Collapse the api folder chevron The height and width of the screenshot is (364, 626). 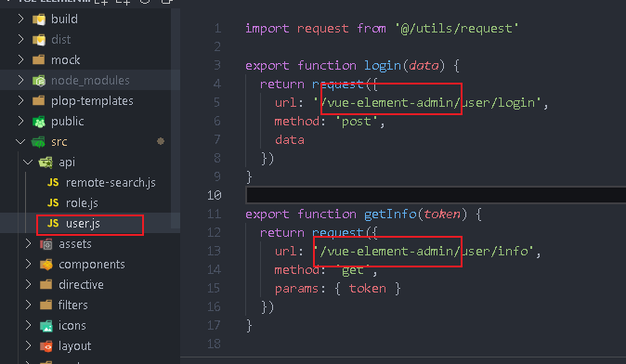28,162
